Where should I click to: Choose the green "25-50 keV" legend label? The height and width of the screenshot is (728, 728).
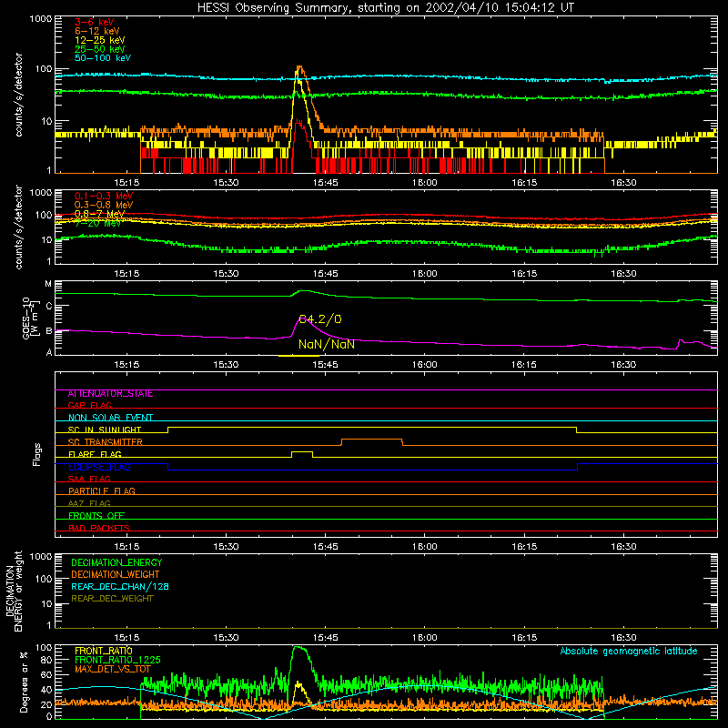[x=99, y=49]
